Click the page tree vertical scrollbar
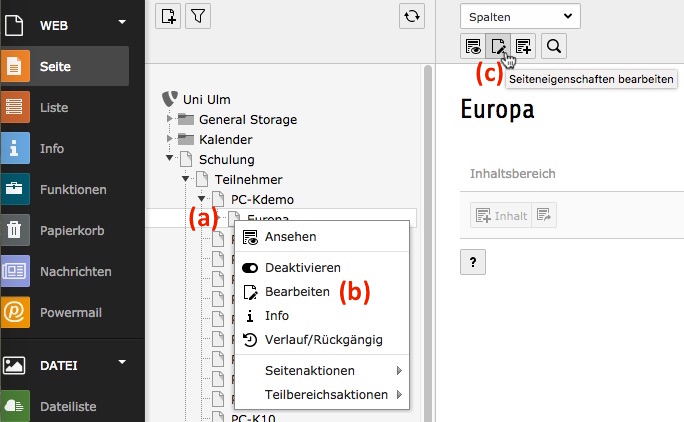The image size is (684, 422). [428, 244]
